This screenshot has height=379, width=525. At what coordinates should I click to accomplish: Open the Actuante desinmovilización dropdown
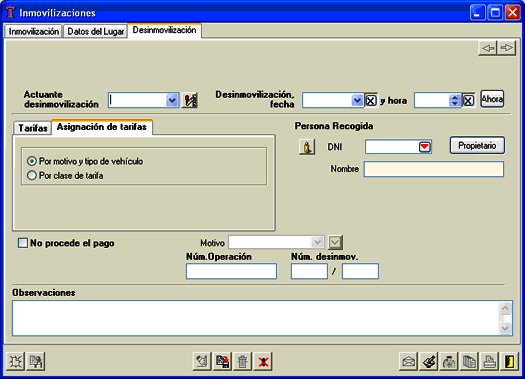172,100
